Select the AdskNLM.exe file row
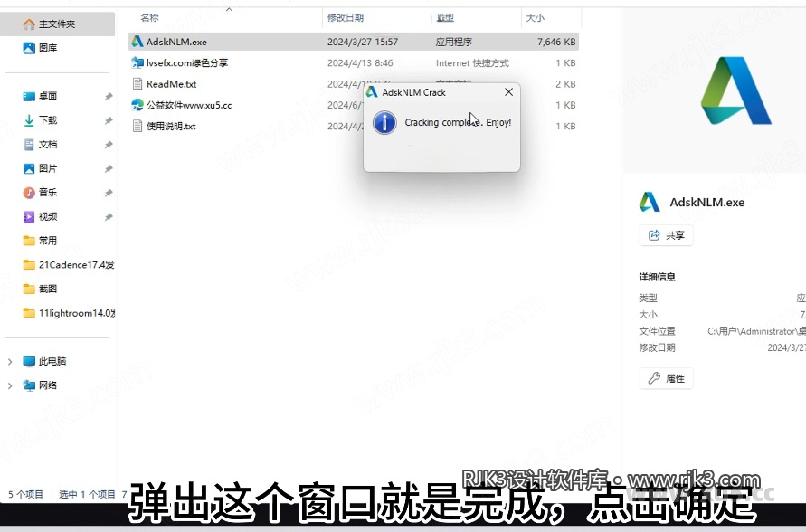Image resolution: width=806 pixels, height=532 pixels. point(354,42)
